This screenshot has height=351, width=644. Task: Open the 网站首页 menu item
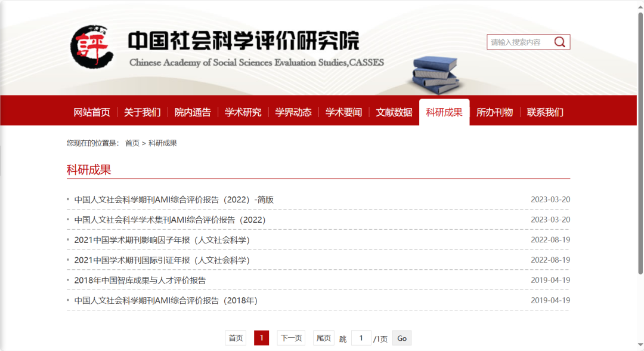(93, 112)
